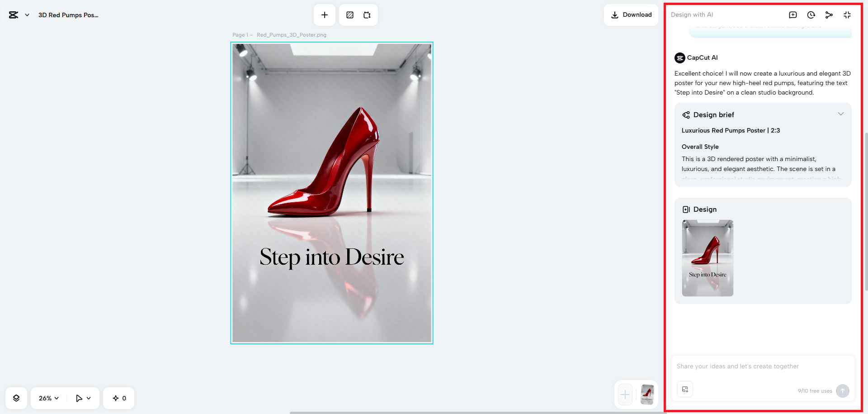The width and height of the screenshot is (868, 414).
Task: Collapse the Design brief section
Action: pyautogui.click(x=841, y=114)
